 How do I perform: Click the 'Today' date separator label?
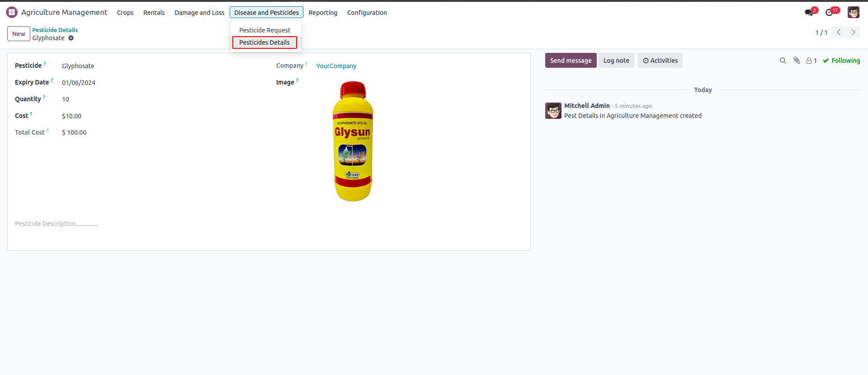pyautogui.click(x=703, y=90)
